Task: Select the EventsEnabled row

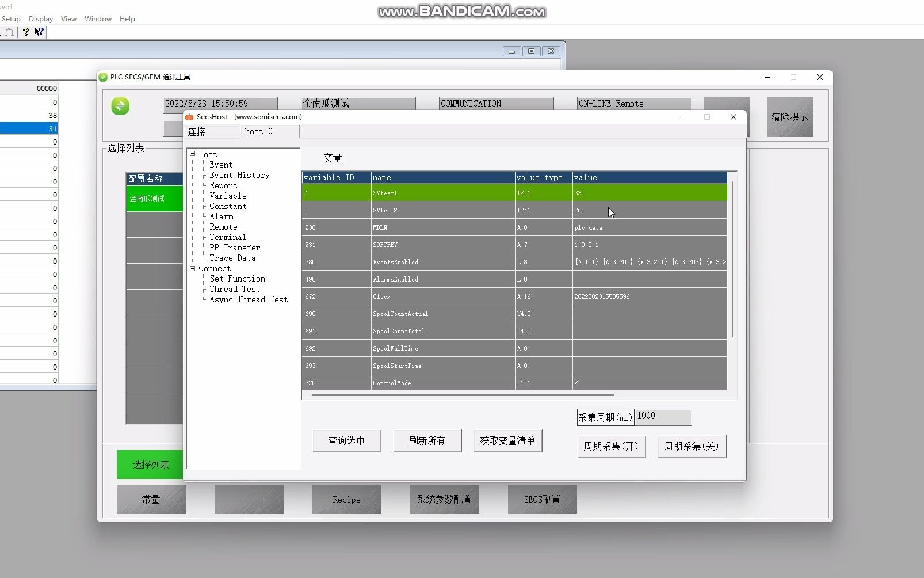Action: 514,262
